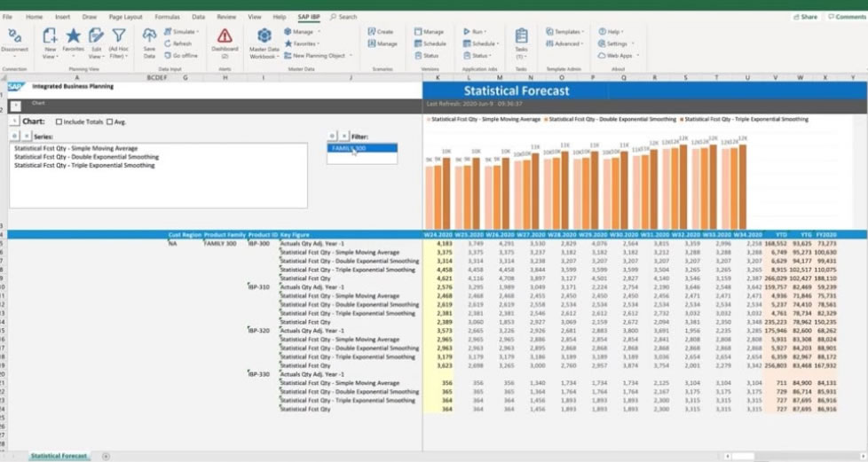Viewport: 868px width, 462px height.
Task: Click the ribbon Search field
Action: coord(343,17)
